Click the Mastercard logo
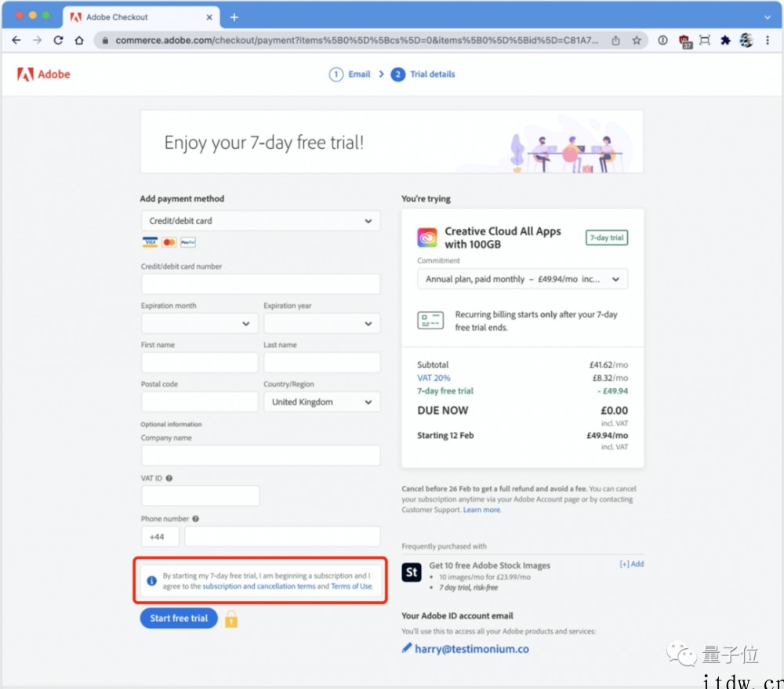Screen dimensions: 784x689 tap(169, 242)
